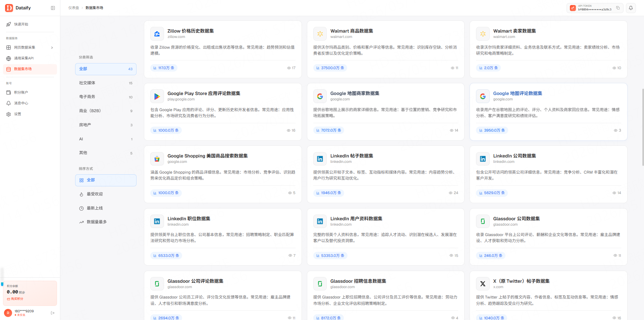Click the page vertical scrollbar
Image resolution: width=644 pixels, height=320 pixels.
(643, 127)
